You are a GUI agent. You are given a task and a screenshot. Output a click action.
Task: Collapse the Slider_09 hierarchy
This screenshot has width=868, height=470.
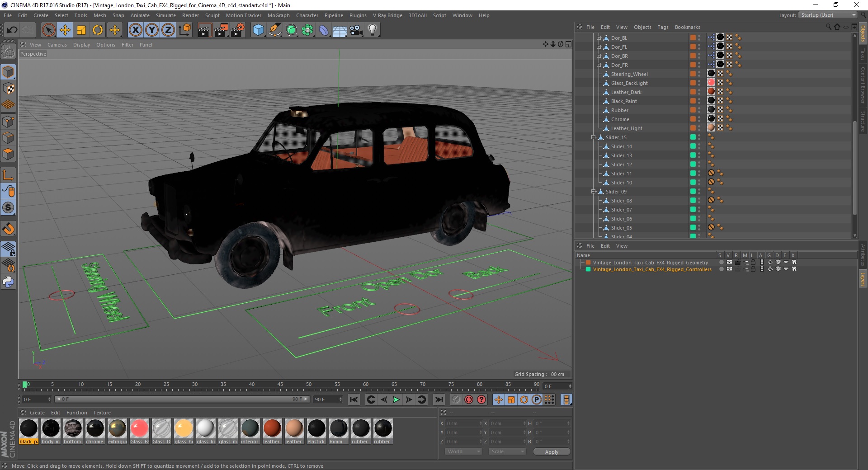pyautogui.click(x=593, y=192)
